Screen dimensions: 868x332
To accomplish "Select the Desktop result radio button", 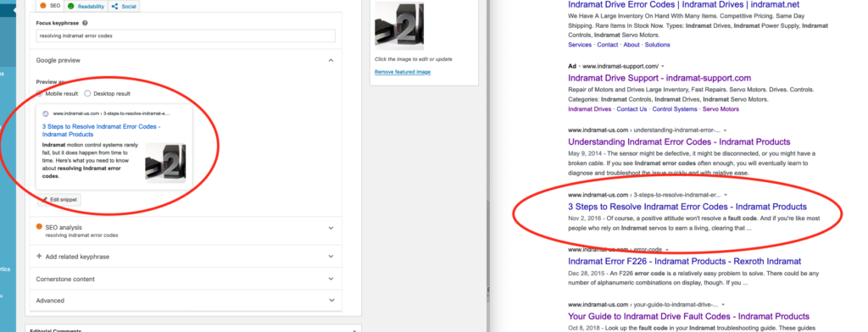I will pyautogui.click(x=87, y=93).
